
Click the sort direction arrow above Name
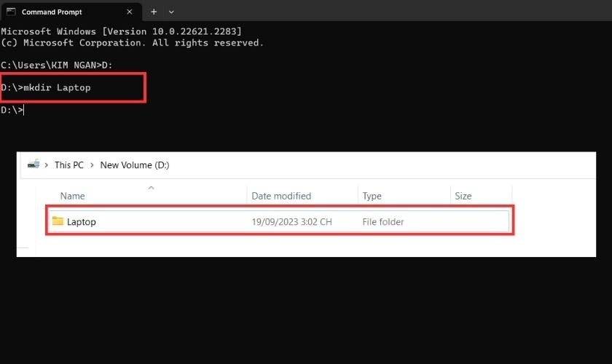pos(151,188)
